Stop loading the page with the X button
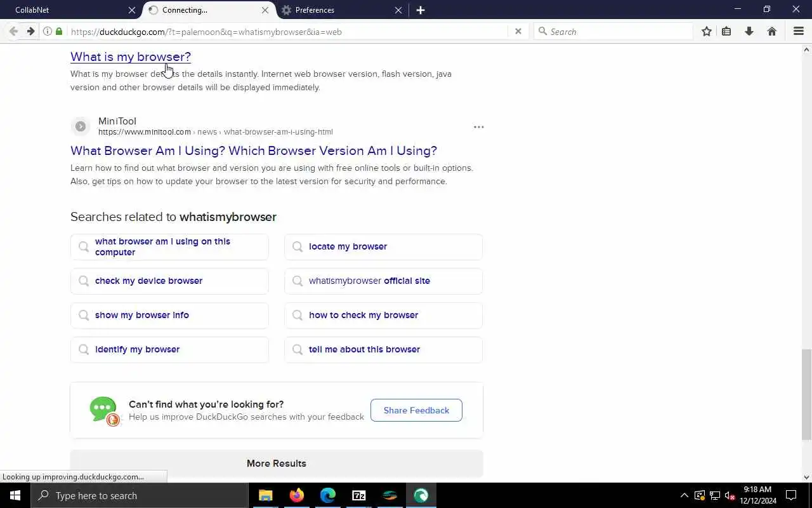The width and height of the screenshot is (812, 508). pyautogui.click(x=518, y=31)
